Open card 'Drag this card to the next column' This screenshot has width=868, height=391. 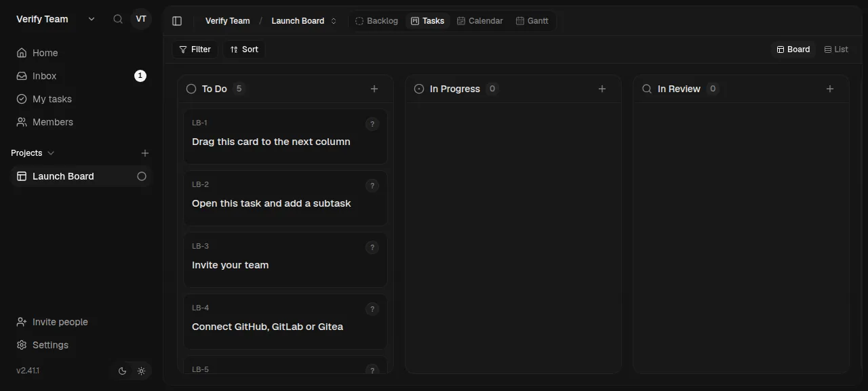click(285, 136)
